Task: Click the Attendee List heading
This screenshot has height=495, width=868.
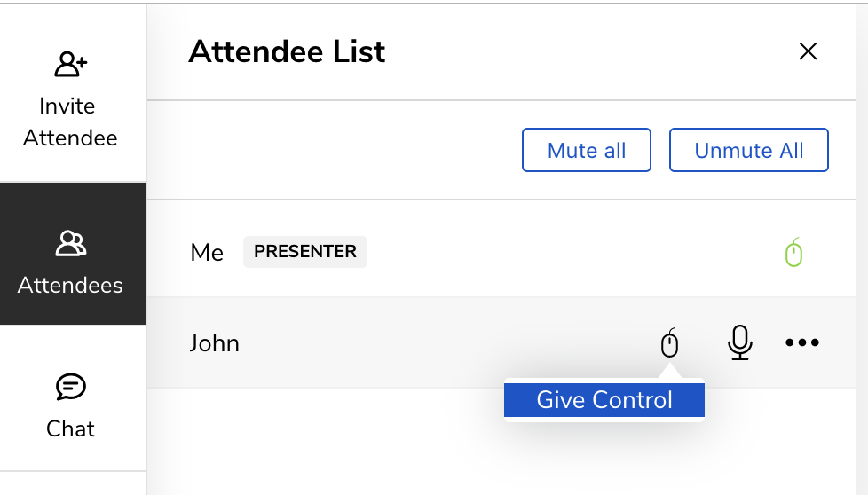Action: (287, 51)
